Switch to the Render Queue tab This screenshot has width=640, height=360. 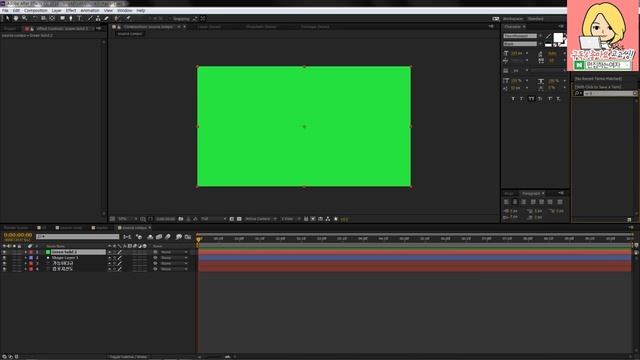point(16,228)
